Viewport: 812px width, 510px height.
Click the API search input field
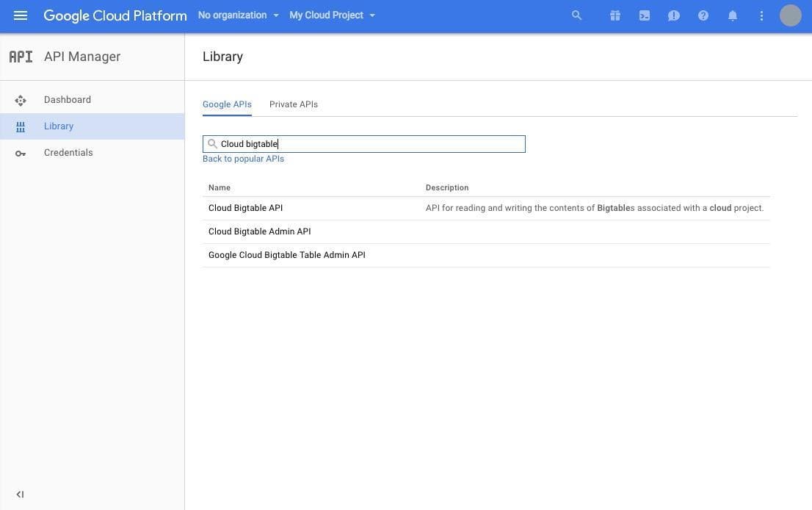coord(364,144)
